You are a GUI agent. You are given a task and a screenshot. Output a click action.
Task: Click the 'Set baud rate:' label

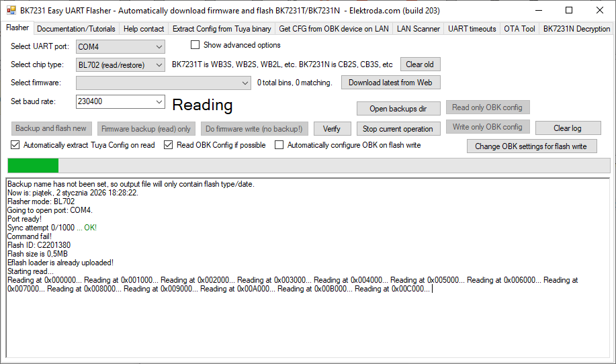[33, 101]
